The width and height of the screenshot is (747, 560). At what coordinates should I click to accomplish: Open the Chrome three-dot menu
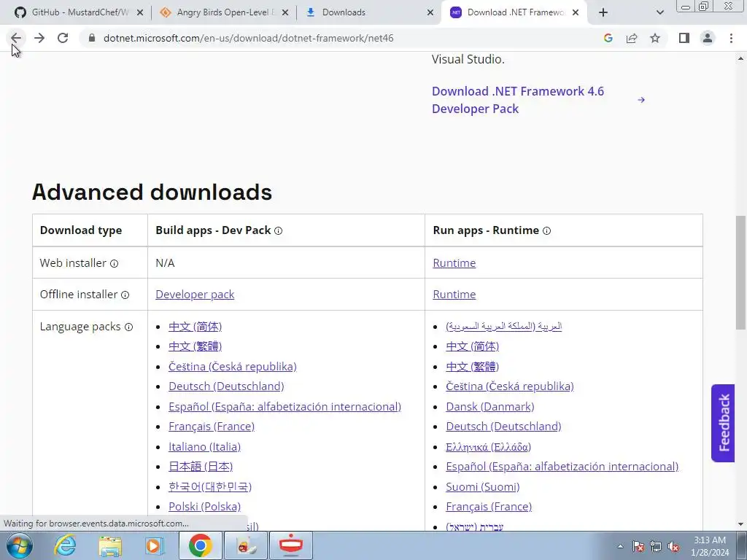[x=731, y=38]
